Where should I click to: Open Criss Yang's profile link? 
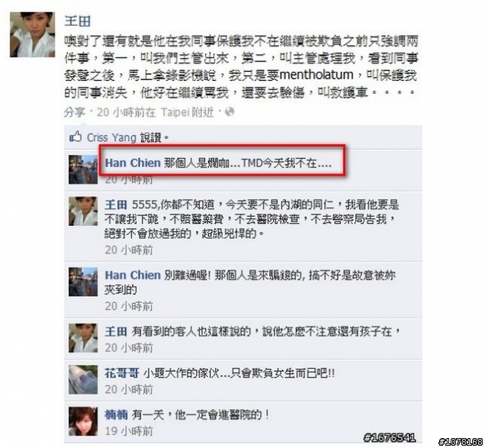111,137
